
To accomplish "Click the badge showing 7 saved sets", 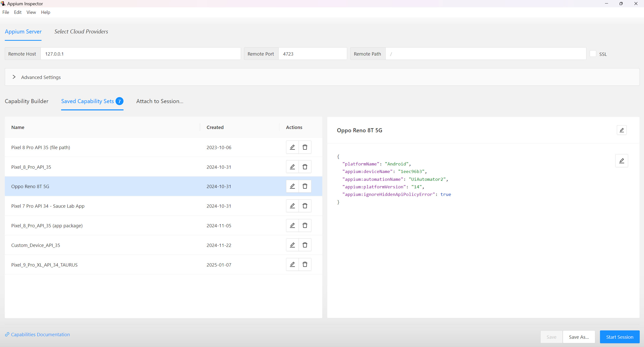I will 119,101.
